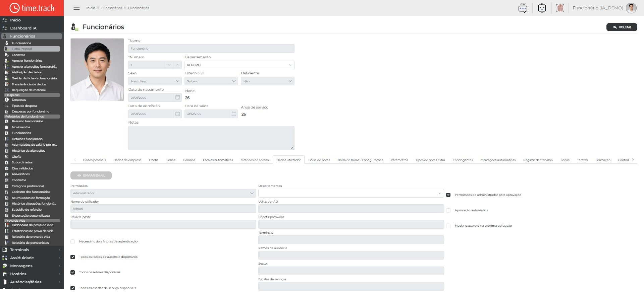Open Ficha Pessoal in sidebar
Viewport: 644px width, 294px height.
(32, 49)
